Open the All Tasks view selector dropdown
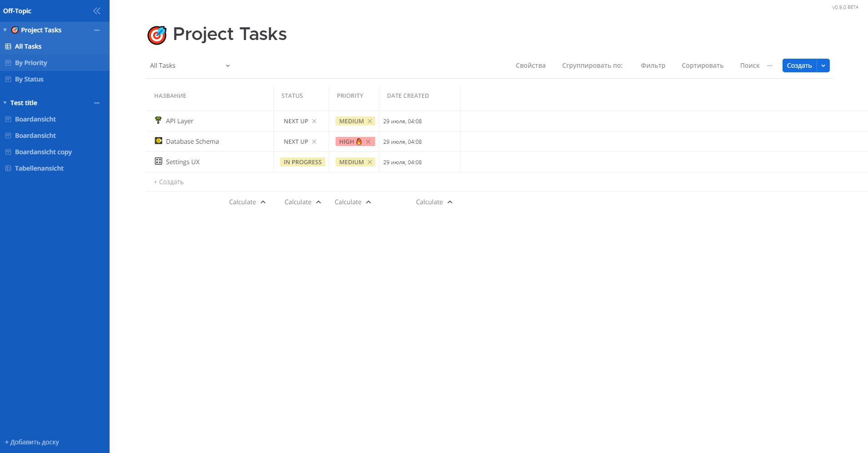This screenshot has width=868, height=453. click(x=189, y=65)
